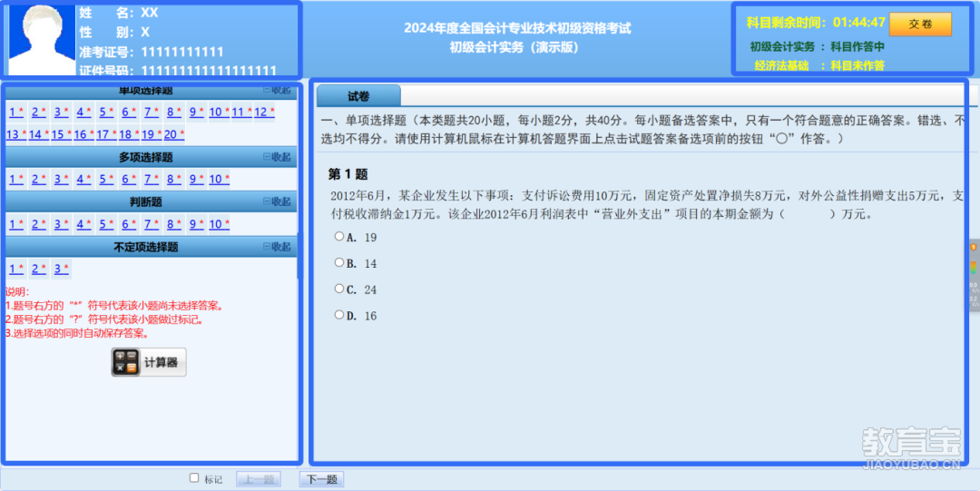Jump to single-choice question 16

[x=83, y=134]
